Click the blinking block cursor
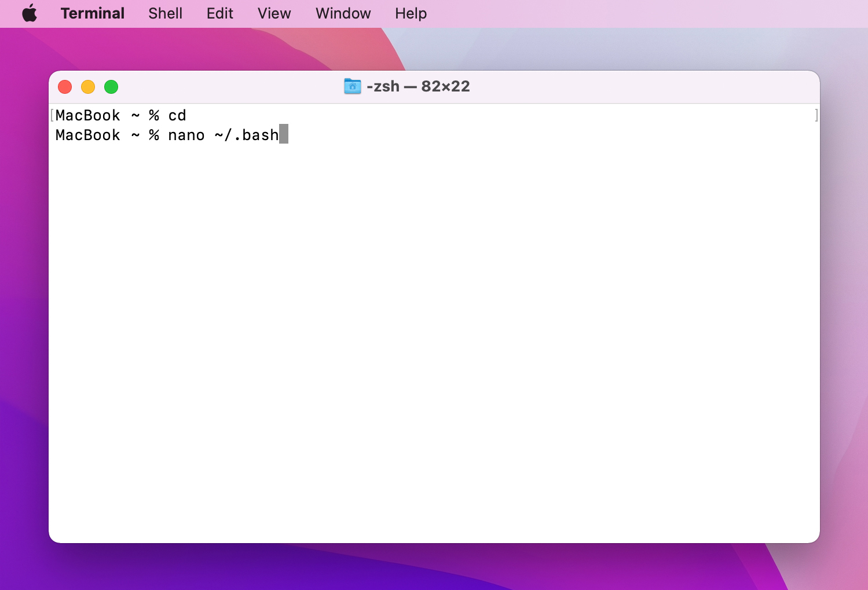The width and height of the screenshot is (868, 590). coord(284,134)
